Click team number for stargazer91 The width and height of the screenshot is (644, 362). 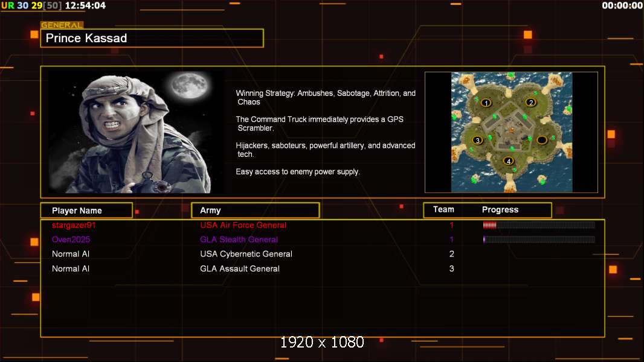pos(451,225)
